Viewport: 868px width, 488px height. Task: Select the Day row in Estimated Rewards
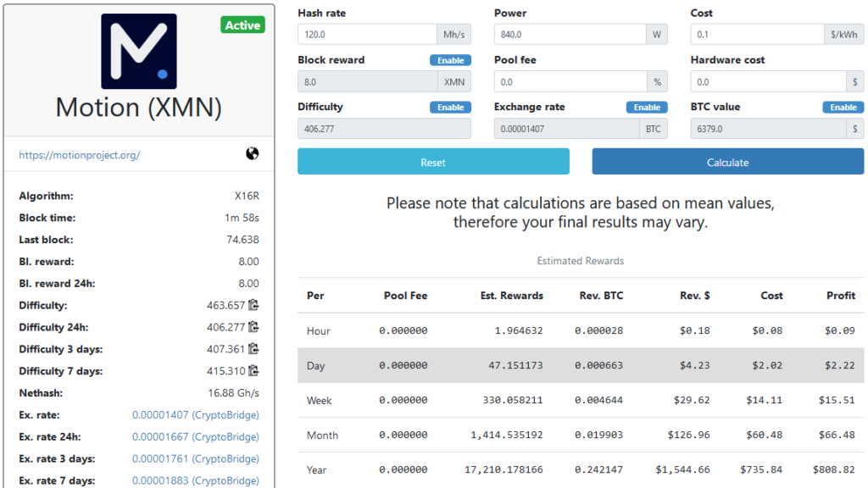pyautogui.click(x=579, y=365)
